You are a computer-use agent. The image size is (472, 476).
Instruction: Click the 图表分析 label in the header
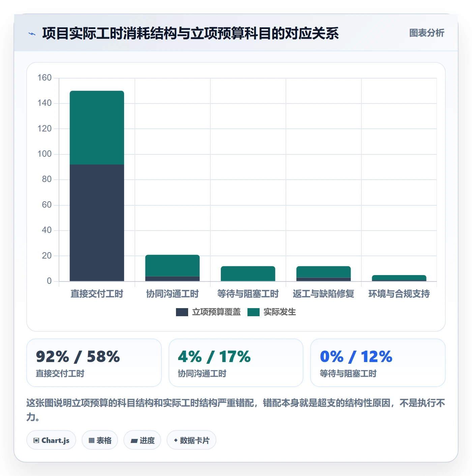[x=426, y=33]
